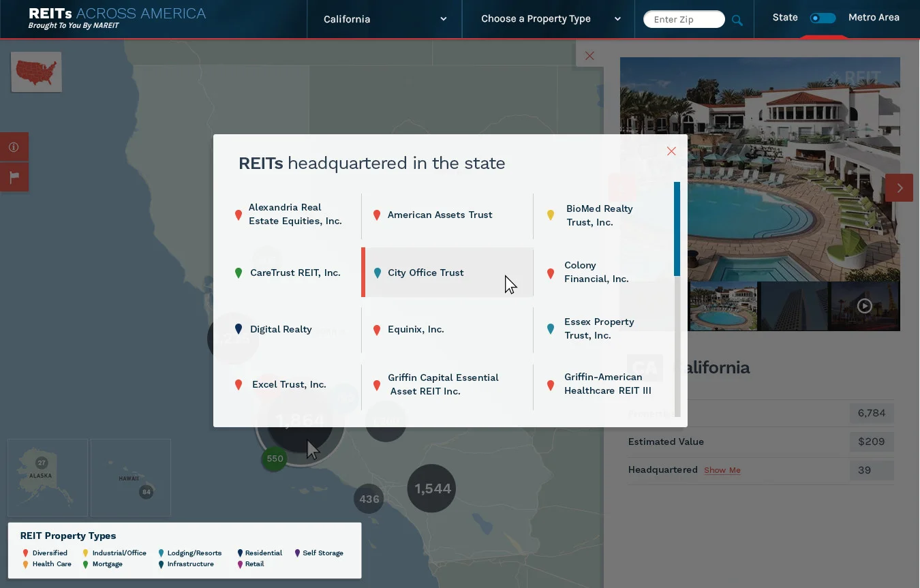Click the Residential legend pin

[x=240, y=553]
